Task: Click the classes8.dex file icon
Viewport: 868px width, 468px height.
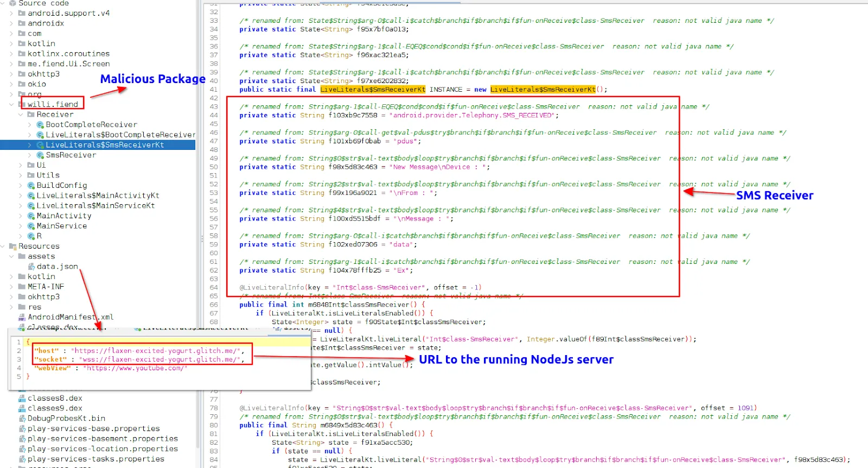Action: point(22,399)
